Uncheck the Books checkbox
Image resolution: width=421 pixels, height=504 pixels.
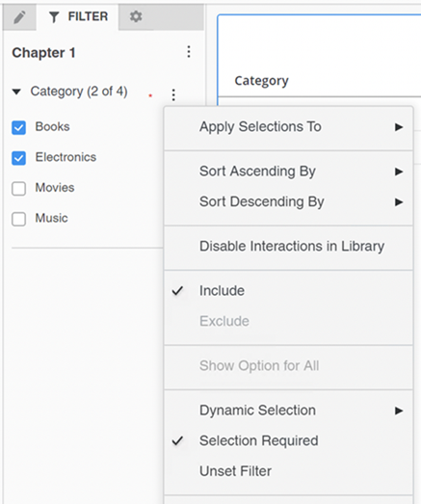(x=18, y=127)
